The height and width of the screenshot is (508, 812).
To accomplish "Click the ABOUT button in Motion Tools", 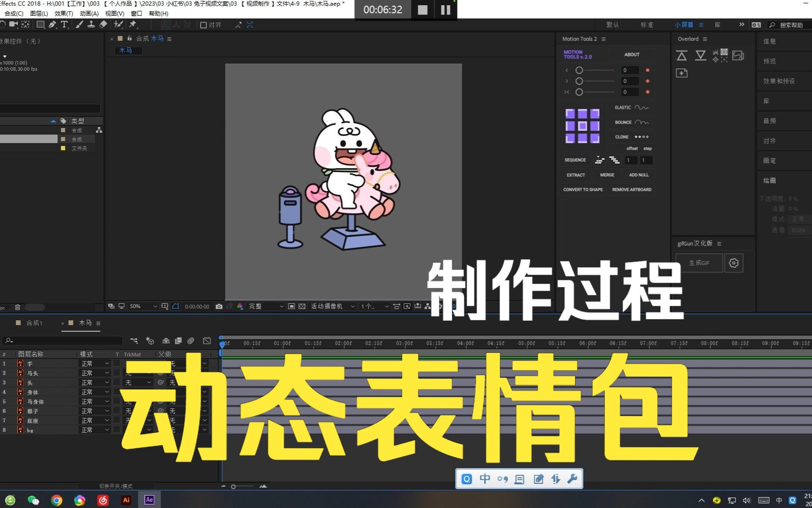I will 632,55.
